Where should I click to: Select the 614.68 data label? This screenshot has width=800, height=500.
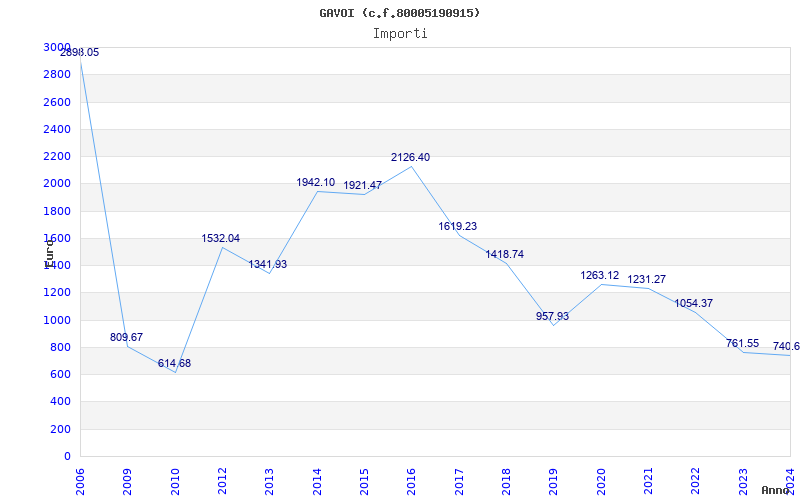174,364
